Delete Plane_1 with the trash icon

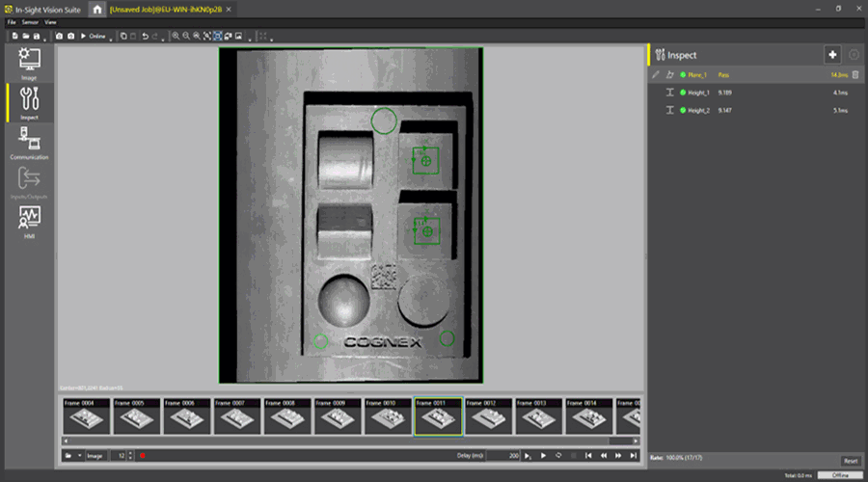854,74
